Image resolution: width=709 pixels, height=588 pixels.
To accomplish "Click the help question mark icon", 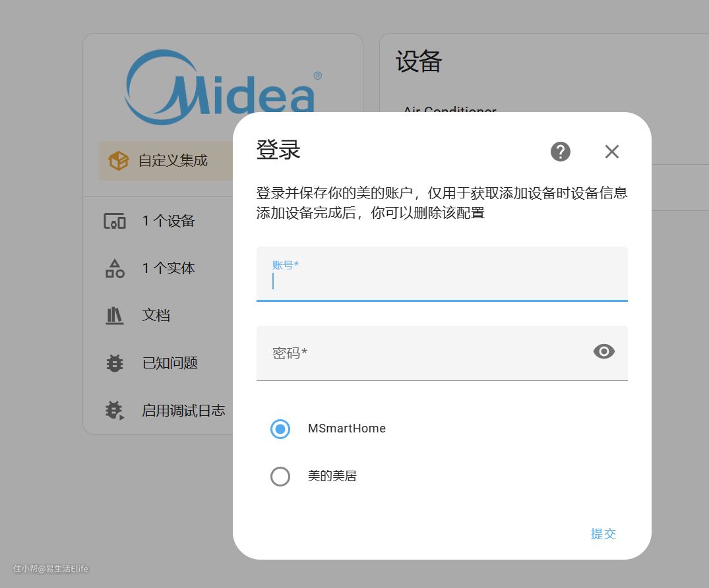I will 560,152.
